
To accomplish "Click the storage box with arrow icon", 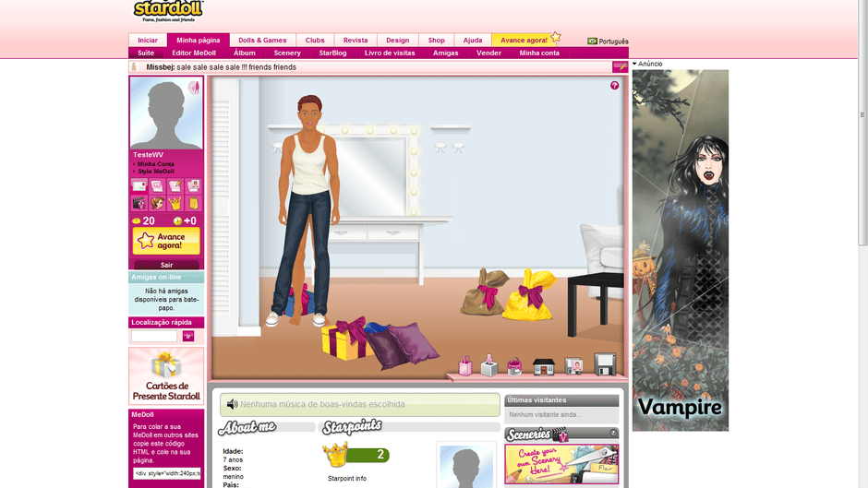I will (x=488, y=365).
